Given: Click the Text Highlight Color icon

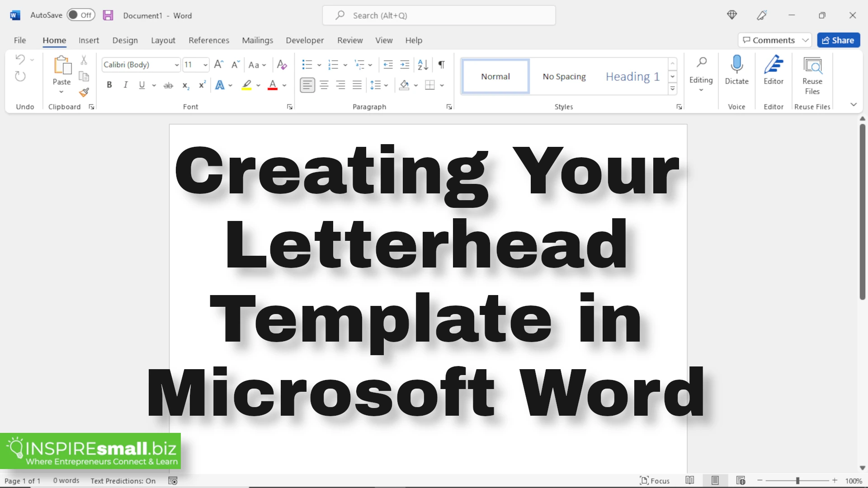Looking at the screenshot, I should (246, 85).
